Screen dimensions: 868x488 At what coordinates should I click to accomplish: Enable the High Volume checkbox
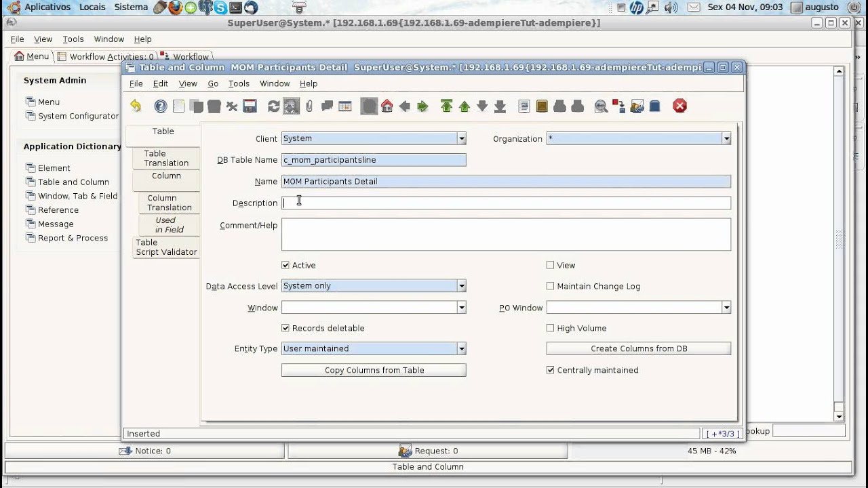point(551,328)
